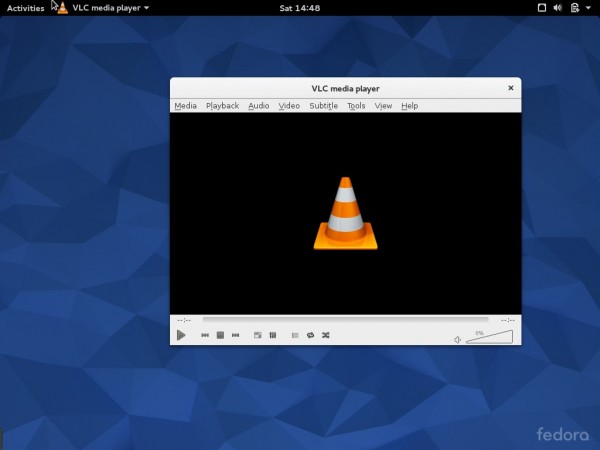Toggle loop repeat mode
Image resolution: width=600 pixels, height=450 pixels.
point(310,335)
